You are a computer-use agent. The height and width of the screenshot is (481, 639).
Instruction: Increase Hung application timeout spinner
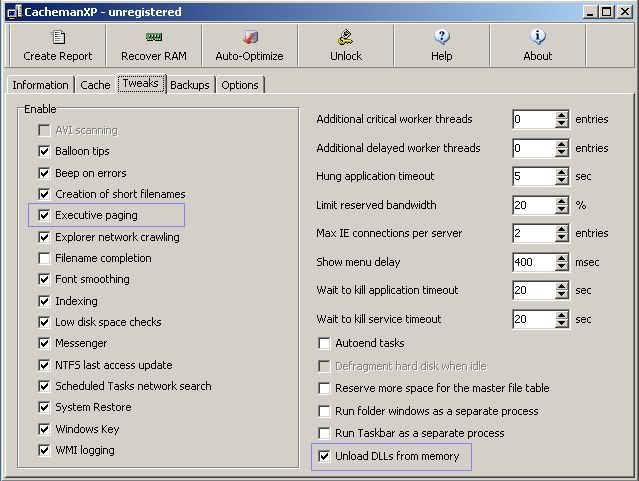tap(562, 172)
